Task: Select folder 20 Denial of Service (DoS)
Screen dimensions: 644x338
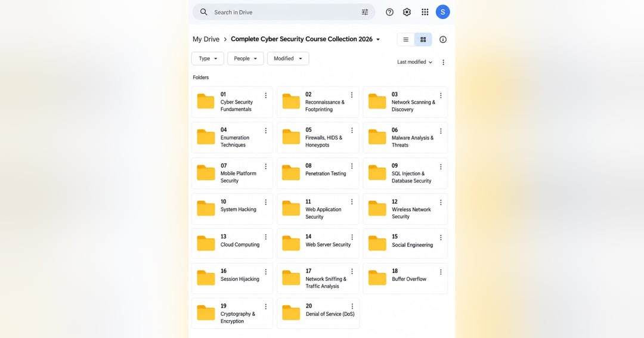Action: point(318,314)
